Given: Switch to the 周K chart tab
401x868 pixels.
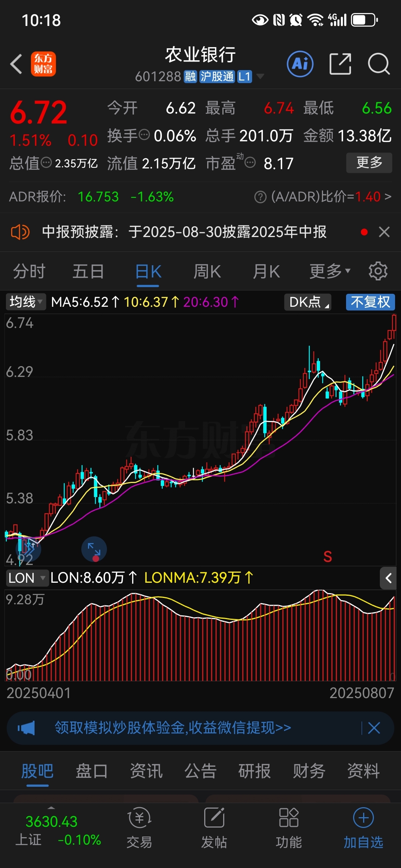Looking at the screenshot, I should (x=207, y=271).
